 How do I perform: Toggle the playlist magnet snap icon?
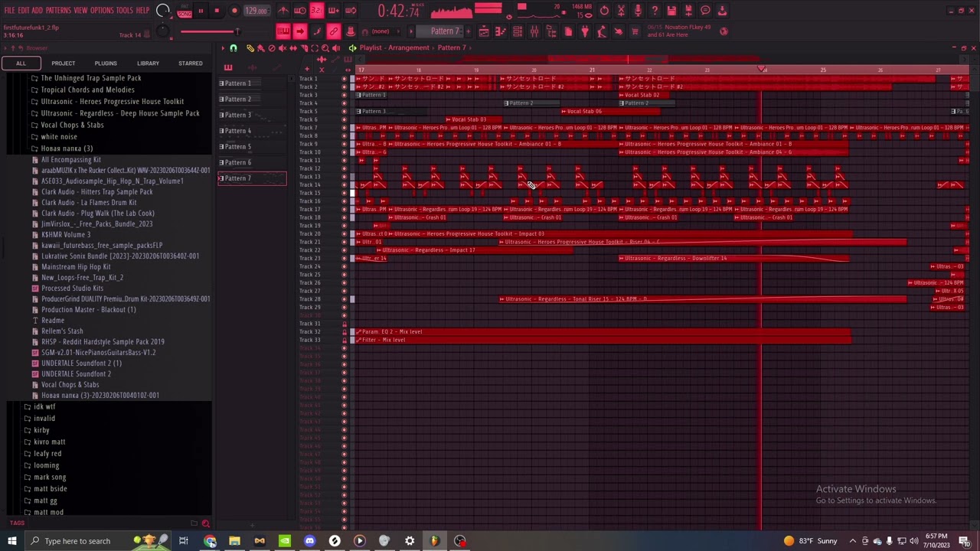tap(234, 48)
